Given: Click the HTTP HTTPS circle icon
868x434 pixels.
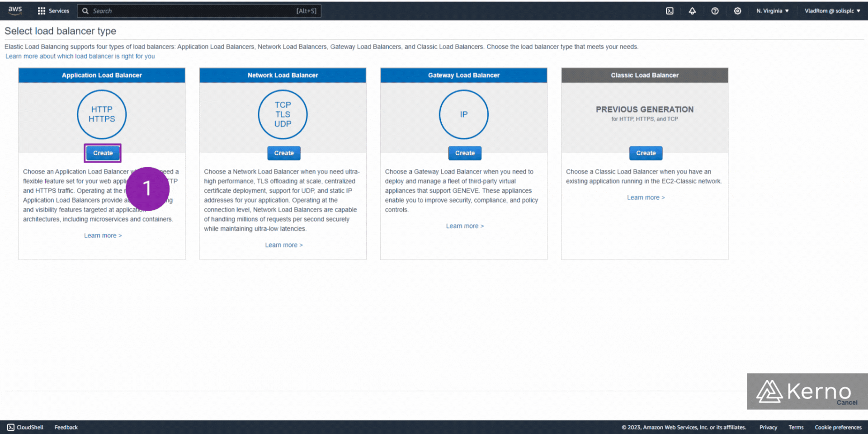Looking at the screenshot, I should (x=102, y=114).
